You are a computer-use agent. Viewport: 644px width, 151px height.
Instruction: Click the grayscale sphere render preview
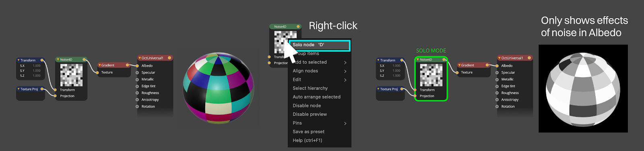tap(583, 89)
